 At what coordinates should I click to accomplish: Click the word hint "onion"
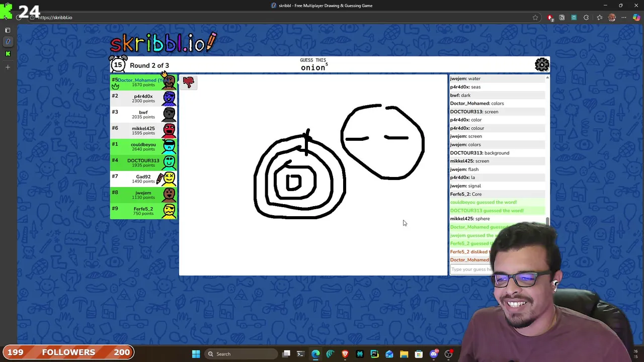[x=313, y=68]
